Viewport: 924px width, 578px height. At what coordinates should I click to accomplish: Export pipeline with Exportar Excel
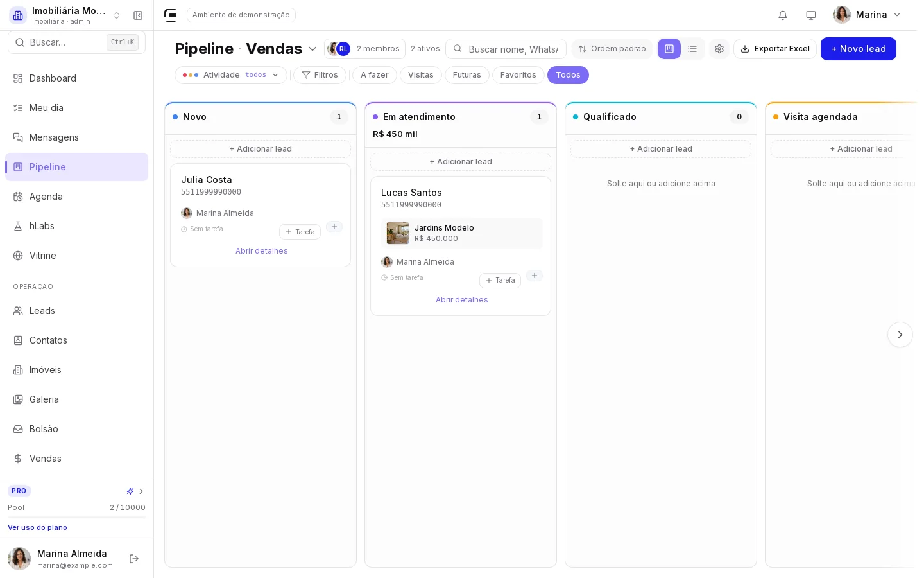[775, 49]
